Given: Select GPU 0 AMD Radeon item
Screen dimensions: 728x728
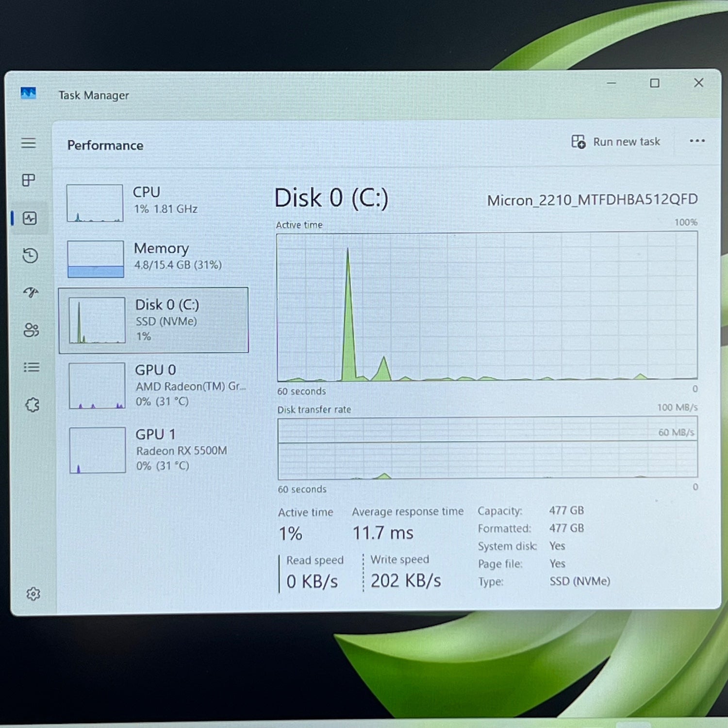Looking at the screenshot, I should click(155, 385).
